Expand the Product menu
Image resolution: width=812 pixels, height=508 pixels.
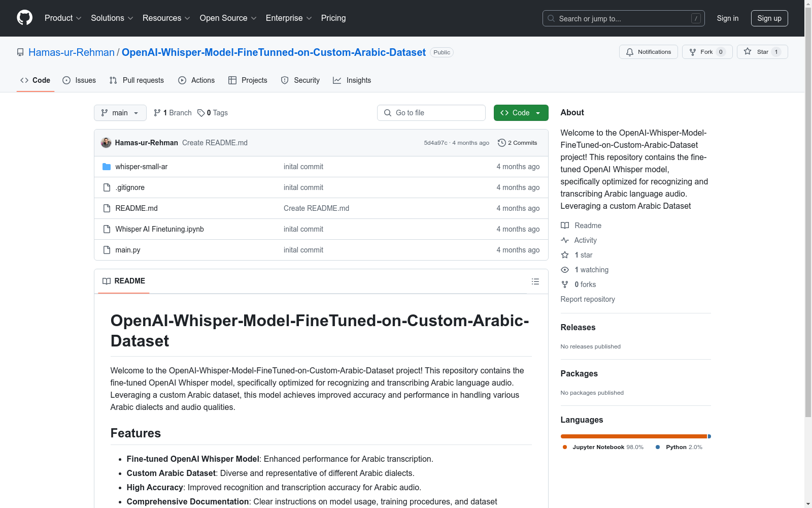tap(63, 18)
